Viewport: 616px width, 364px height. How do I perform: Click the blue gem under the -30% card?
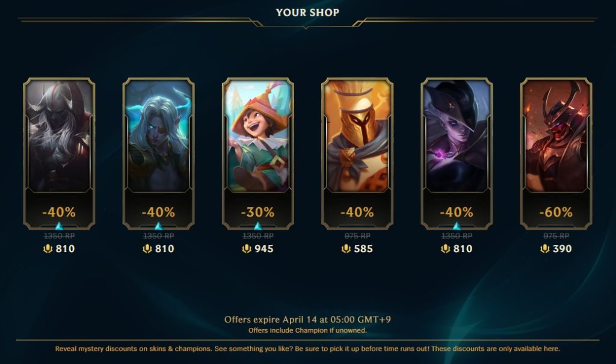coord(257,226)
